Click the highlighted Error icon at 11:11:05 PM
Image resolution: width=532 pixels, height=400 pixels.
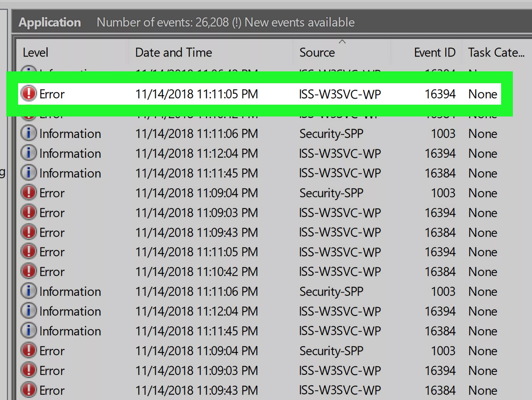click(29, 94)
